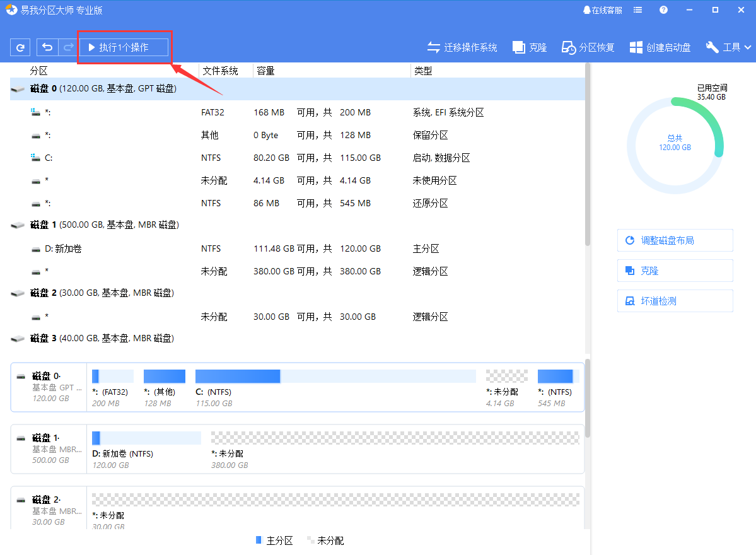Open Partition Recovery (分区恢复)

588,47
